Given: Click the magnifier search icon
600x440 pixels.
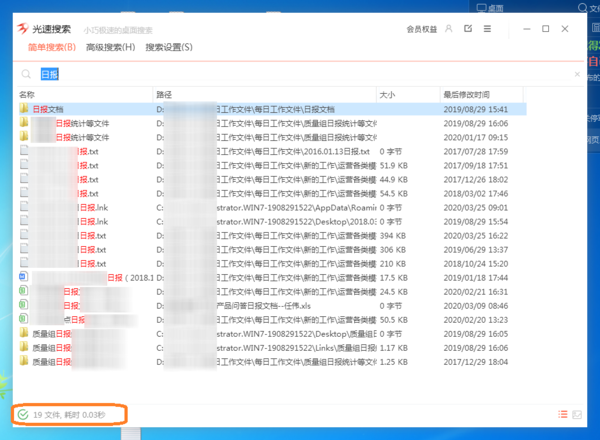Looking at the screenshot, I should tap(26, 74).
